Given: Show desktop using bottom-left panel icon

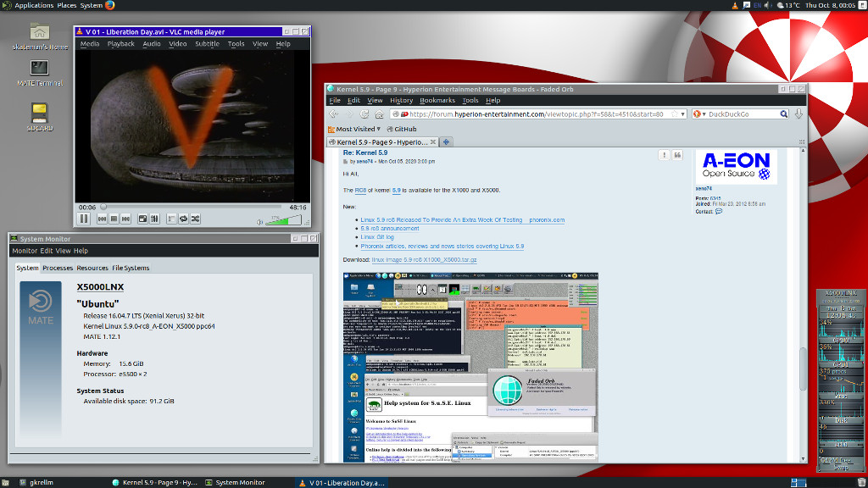Looking at the screenshot, I should coord(5,482).
